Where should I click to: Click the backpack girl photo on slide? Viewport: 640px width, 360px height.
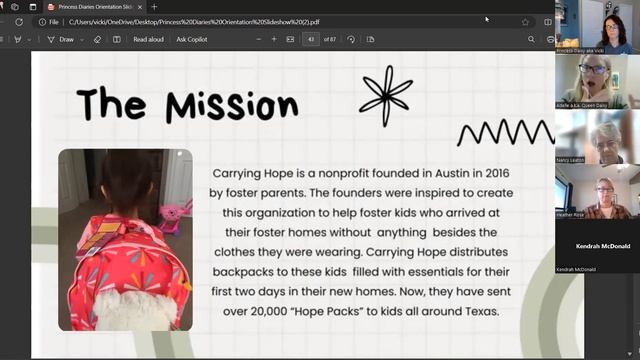click(125, 240)
